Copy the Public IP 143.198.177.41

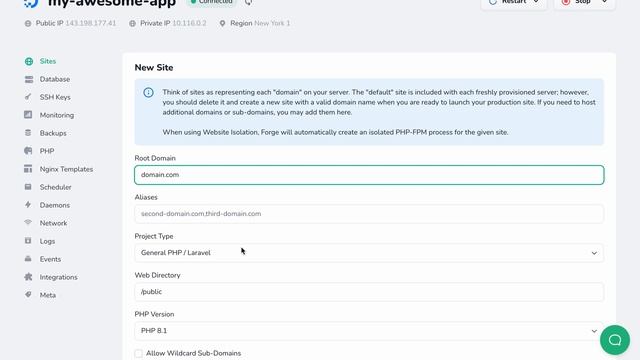91,23
